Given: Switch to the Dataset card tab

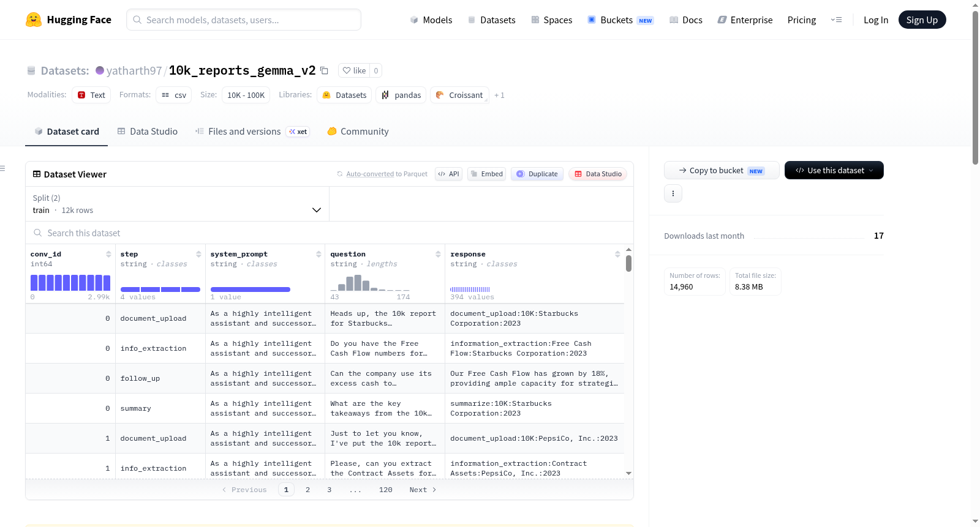Looking at the screenshot, I should [66, 131].
